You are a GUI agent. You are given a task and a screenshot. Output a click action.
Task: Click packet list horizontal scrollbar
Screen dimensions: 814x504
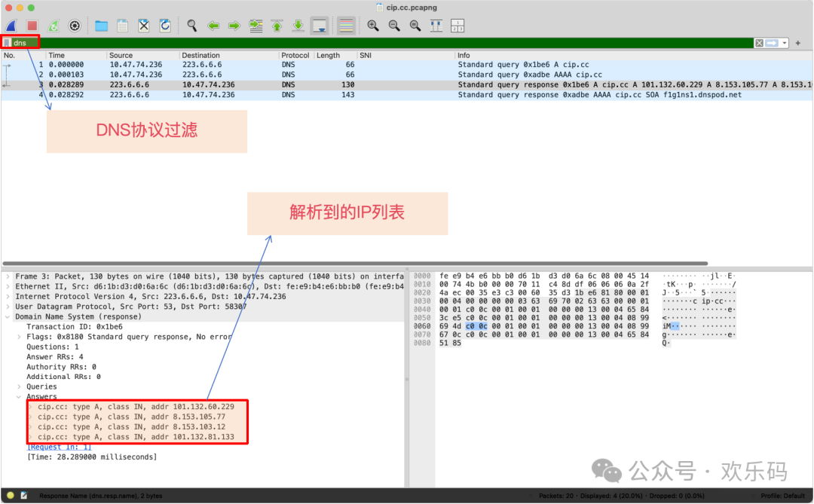pyautogui.click(x=355, y=264)
